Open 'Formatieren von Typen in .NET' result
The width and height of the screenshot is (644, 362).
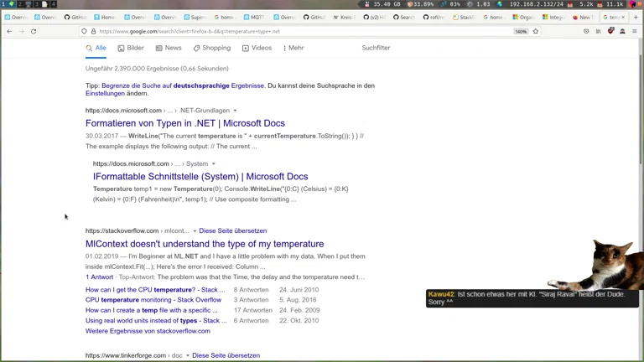pos(184,123)
